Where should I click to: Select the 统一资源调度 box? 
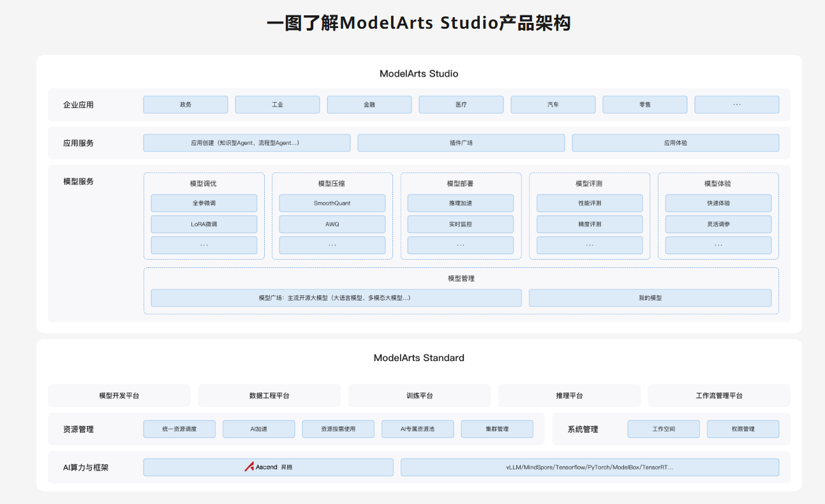179,429
